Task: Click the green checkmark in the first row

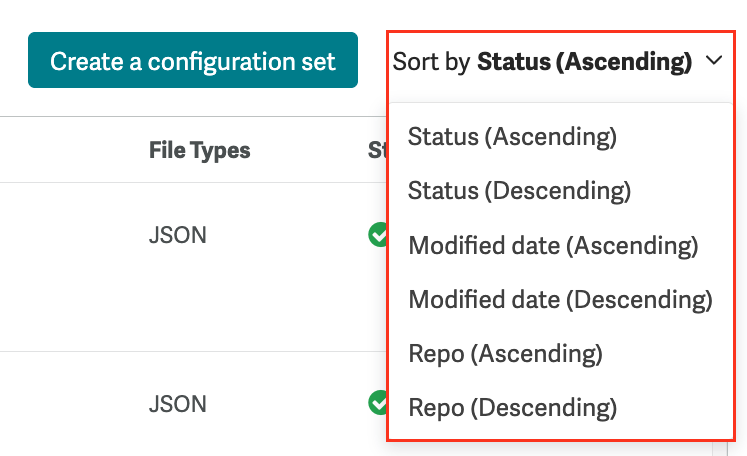Action: tap(377, 235)
